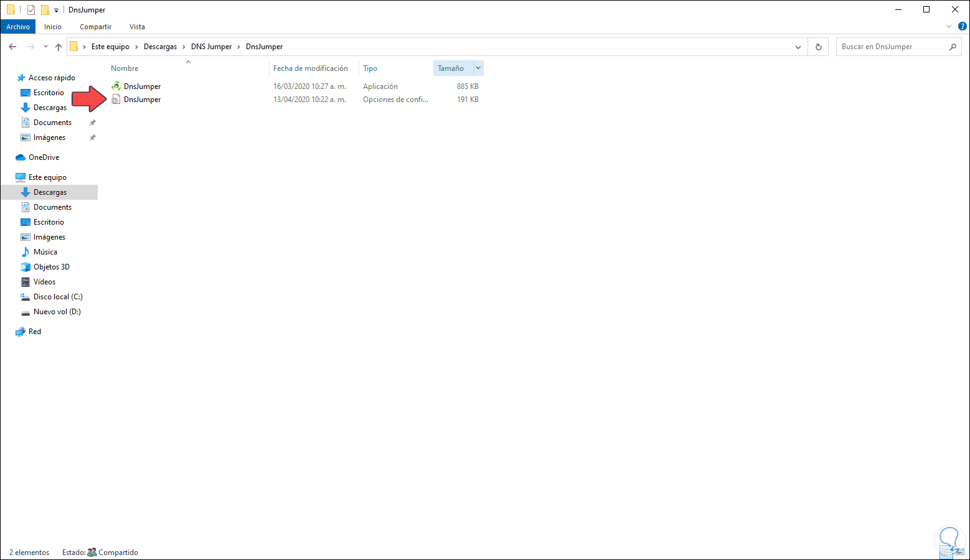The height and width of the screenshot is (560, 970).
Task: Sort by the Tipo column header
Action: click(x=370, y=68)
